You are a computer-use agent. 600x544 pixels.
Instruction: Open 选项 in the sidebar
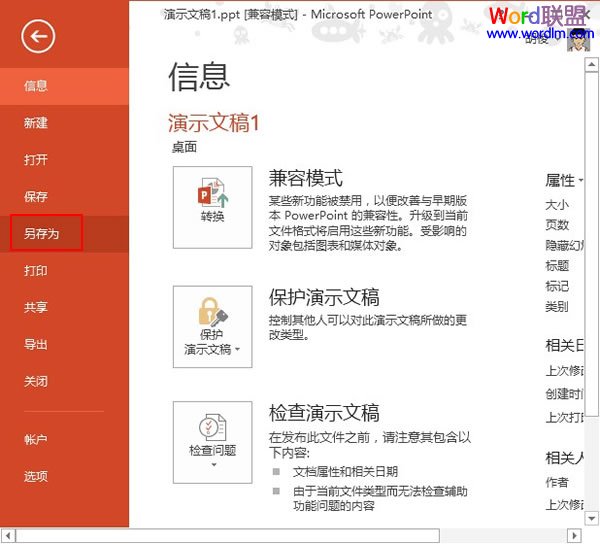click(x=64, y=476)
